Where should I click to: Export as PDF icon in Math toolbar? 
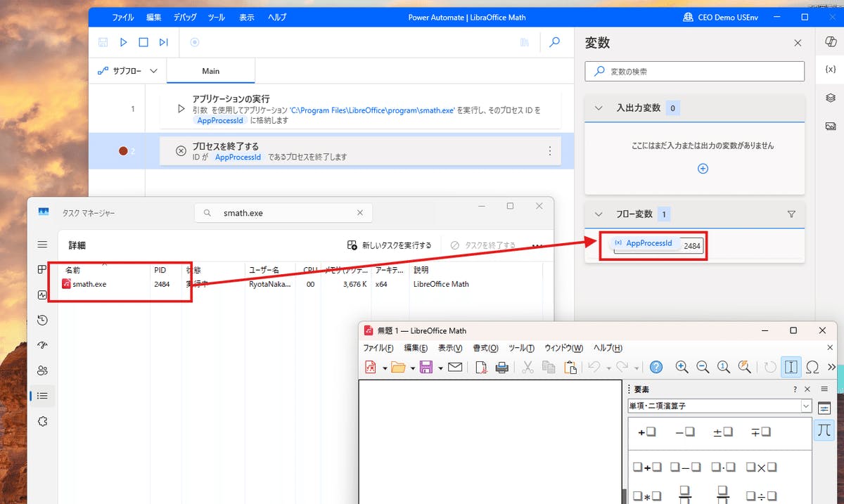click(481, 367)
